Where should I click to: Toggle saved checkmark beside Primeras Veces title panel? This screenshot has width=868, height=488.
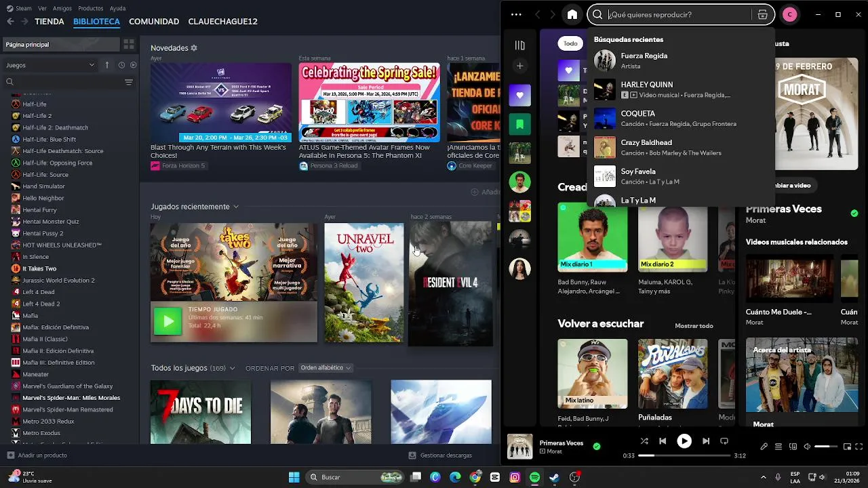pyautogui.click(x=854, y=213)
